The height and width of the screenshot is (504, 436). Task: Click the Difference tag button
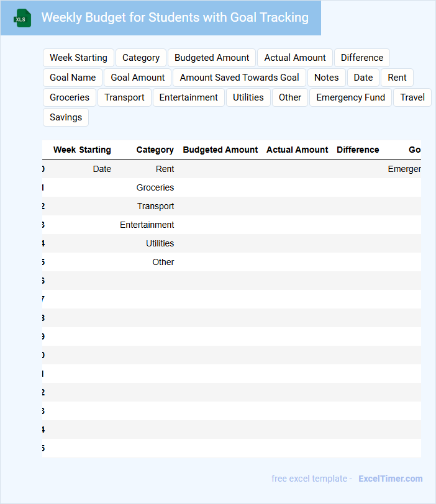point(362,58)
